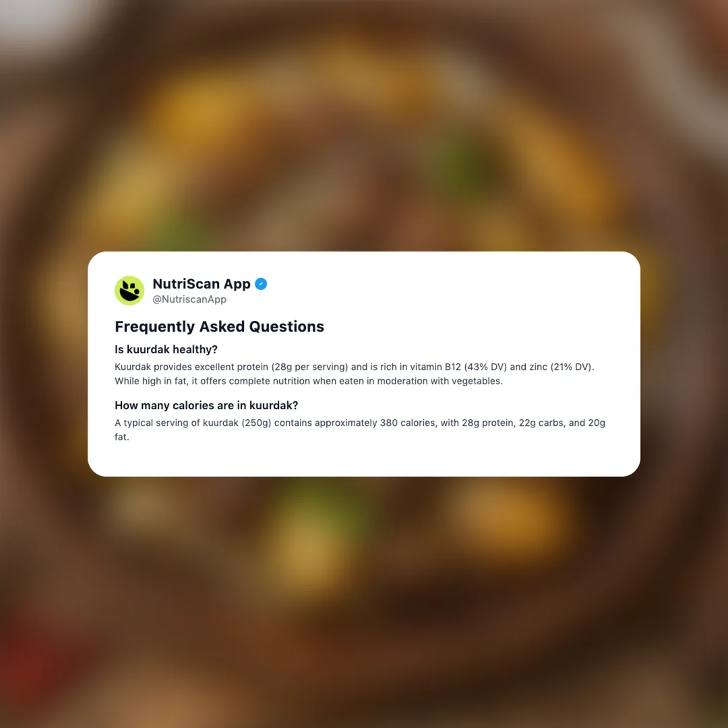Expand 'How many calories are in kuurdak?'

coord(206,405)
